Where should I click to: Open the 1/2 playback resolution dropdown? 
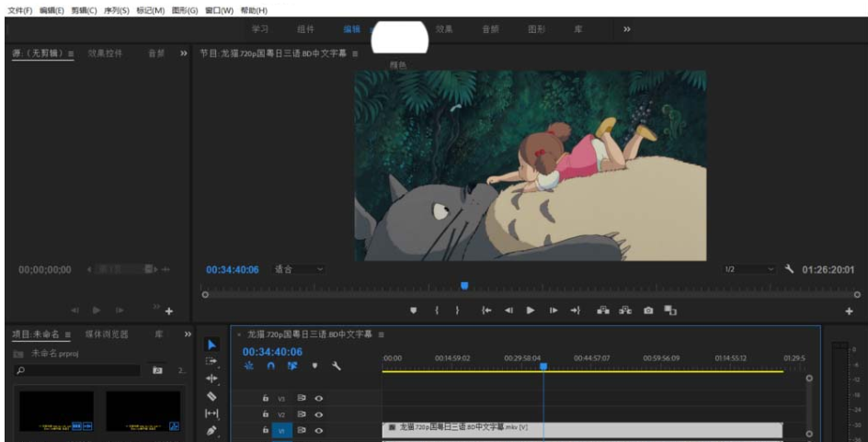(x=749, y=269)
